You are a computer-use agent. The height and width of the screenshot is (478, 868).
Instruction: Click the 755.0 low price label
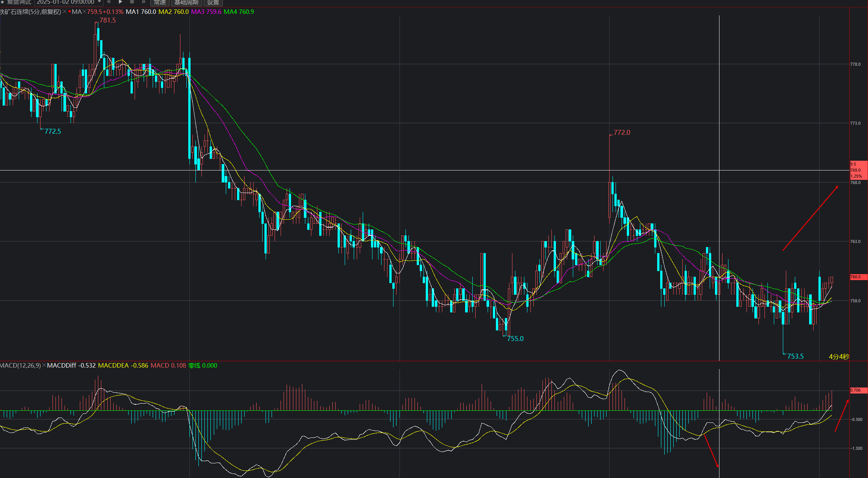(x=515, y=339)
